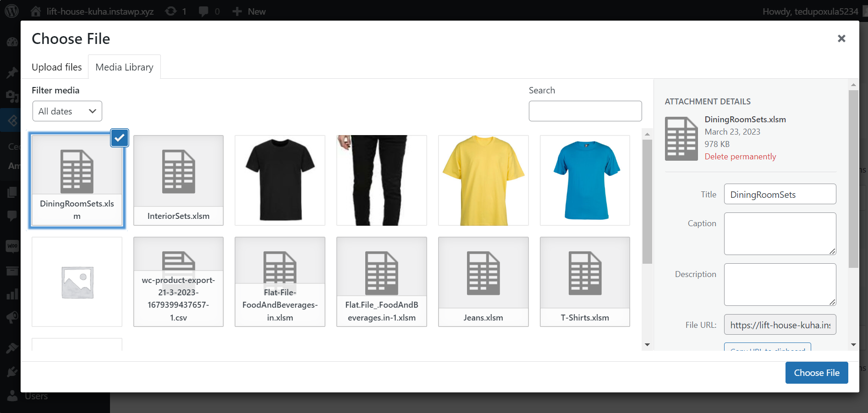Select the black t-shirt image
Image resolution: width=868 pixels, height=413 pixels.
280,180
